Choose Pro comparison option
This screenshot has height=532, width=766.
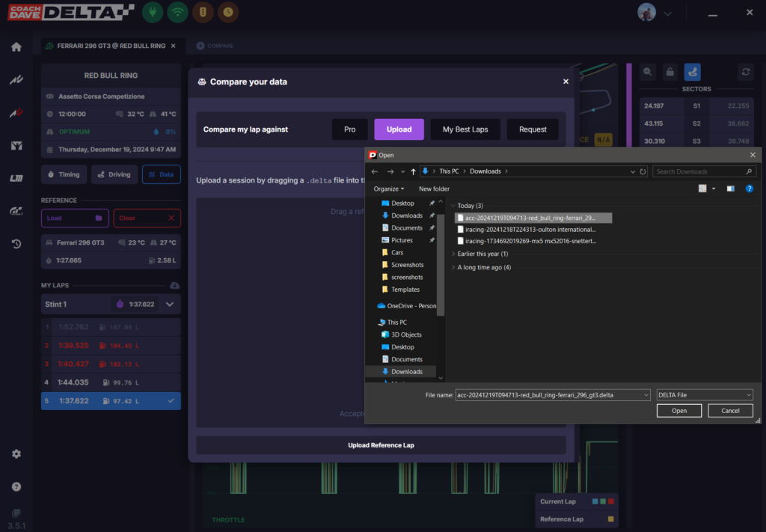350,129
